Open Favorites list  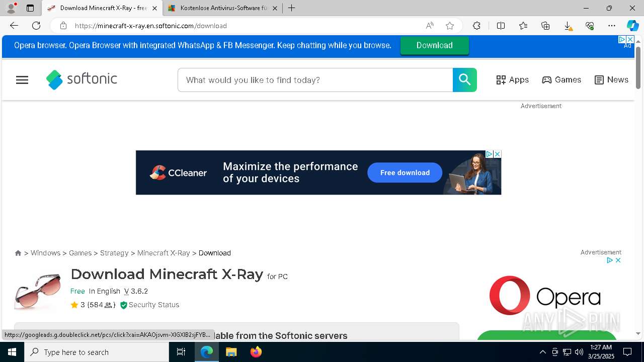(x=523, y=26)
